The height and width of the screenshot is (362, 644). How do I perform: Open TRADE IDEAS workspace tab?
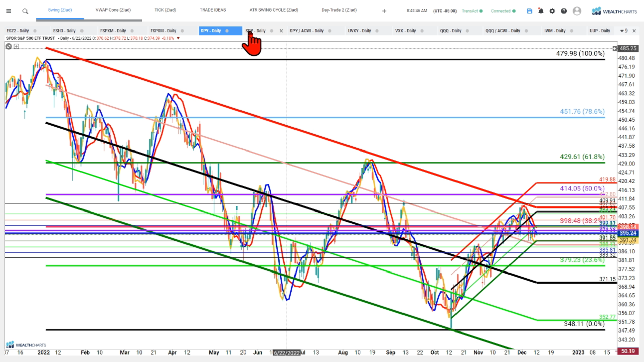pos(213,10)
